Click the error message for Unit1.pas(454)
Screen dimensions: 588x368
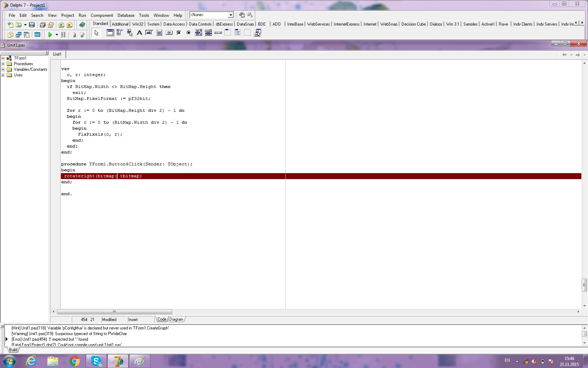(x=50, y=339)
